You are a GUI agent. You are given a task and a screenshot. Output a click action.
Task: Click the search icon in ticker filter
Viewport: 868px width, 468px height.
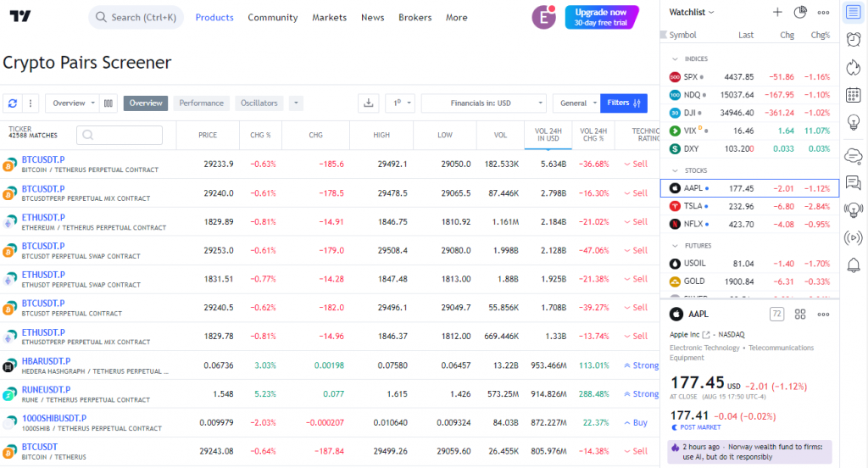point(87,135)
